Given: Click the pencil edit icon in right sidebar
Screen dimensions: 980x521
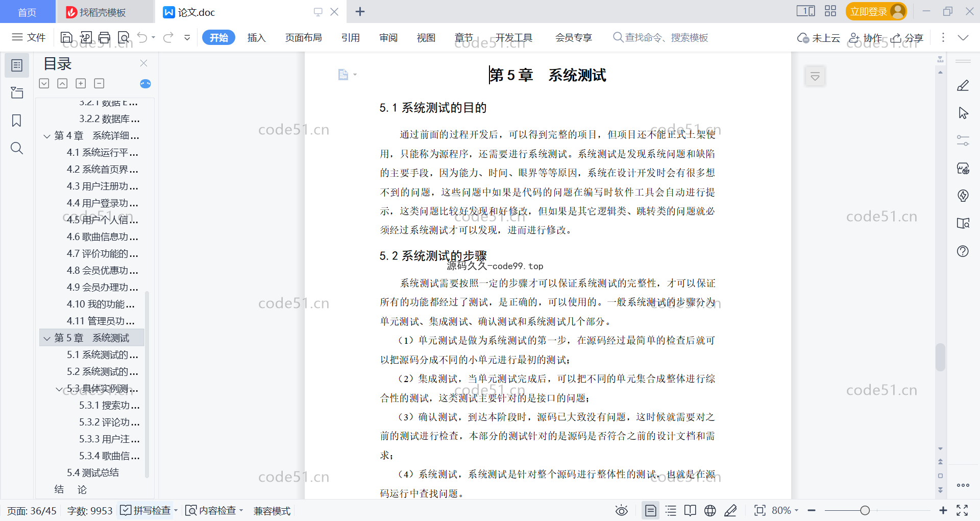Looking at the screenshot, I should (x=963, y=85).
